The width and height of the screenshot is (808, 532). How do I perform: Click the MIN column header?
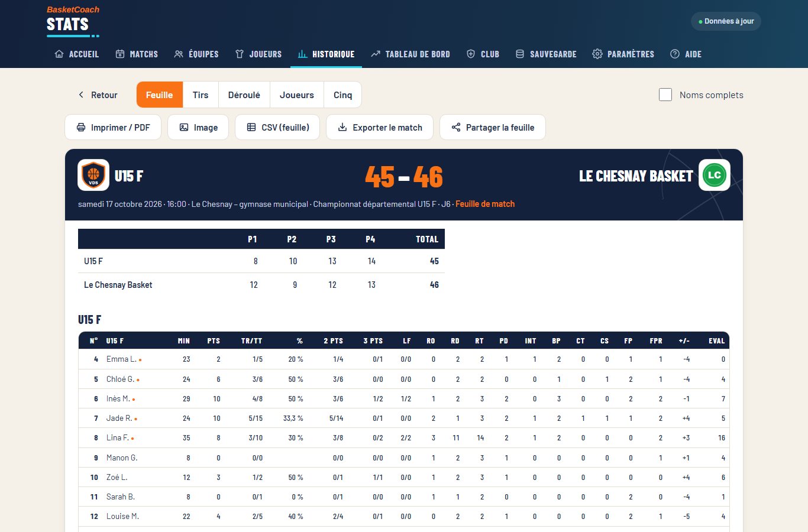[184, 341]
